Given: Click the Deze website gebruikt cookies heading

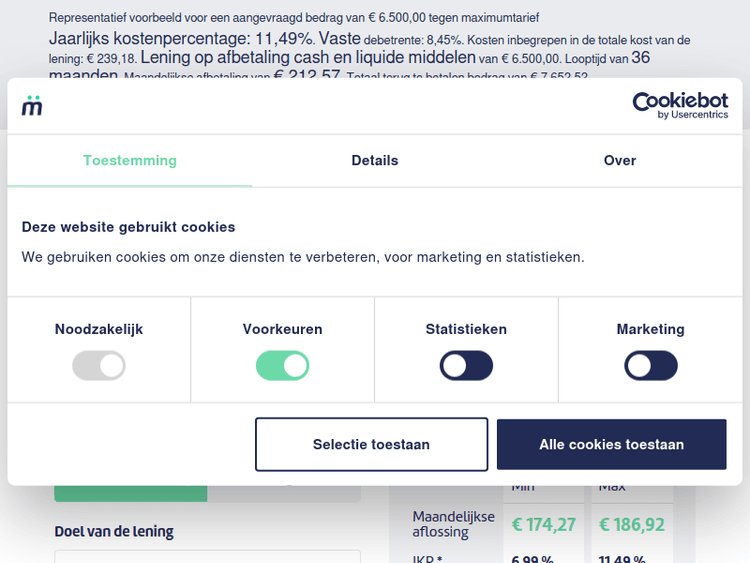Looking at the screenshot, I should click(x=129, y=227).
